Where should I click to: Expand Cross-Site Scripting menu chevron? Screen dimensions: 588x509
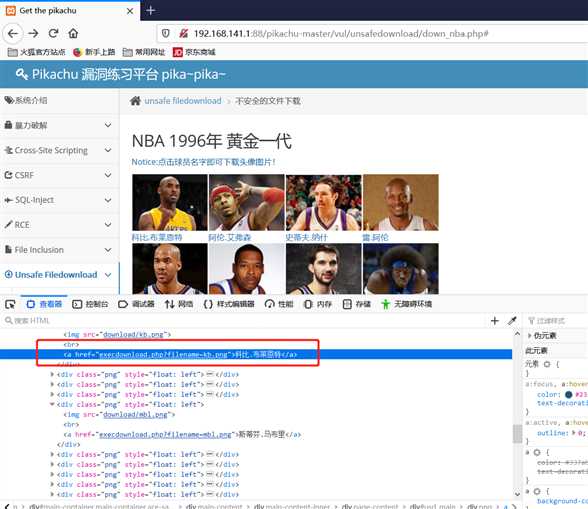point(108,150)
